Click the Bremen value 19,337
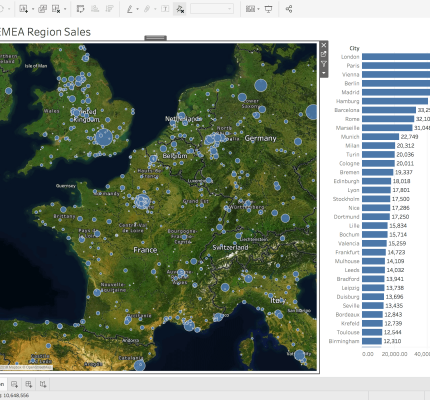 [x=404, y=172]
